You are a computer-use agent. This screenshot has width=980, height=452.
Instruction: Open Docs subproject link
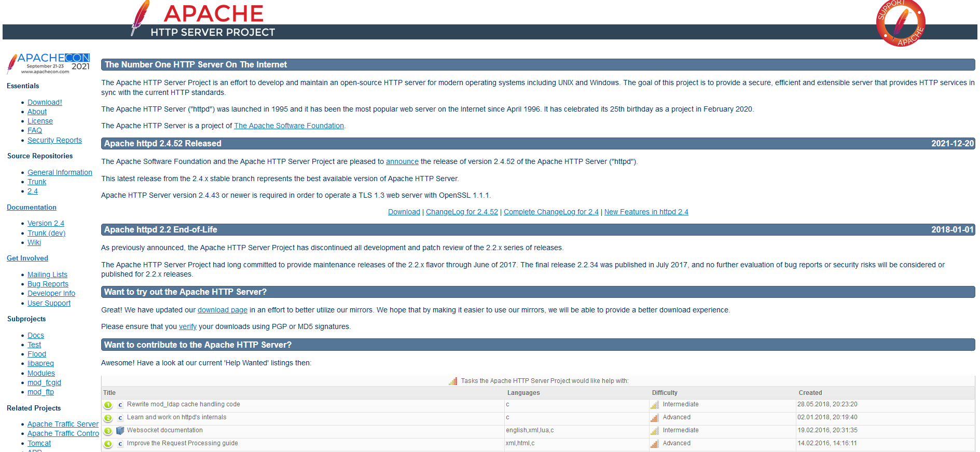pos(36,335)
